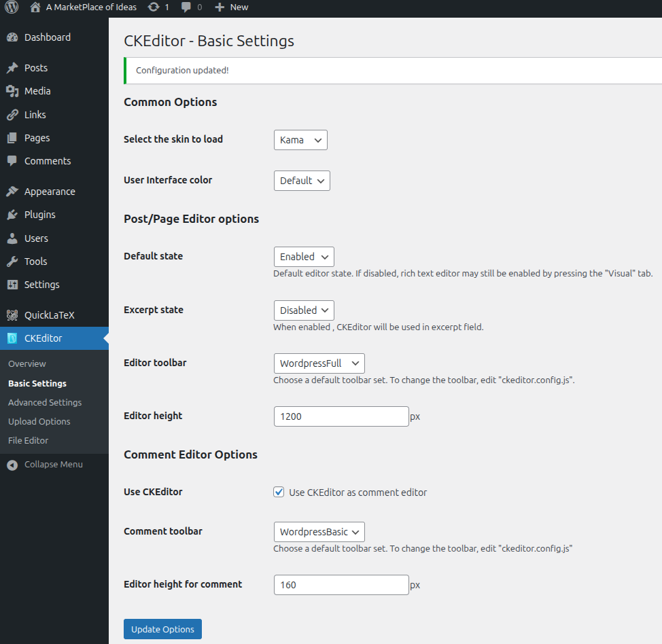662x644 pixels.
Task: Click the Posts pushpin icon
Action: [x=12, y=68]
